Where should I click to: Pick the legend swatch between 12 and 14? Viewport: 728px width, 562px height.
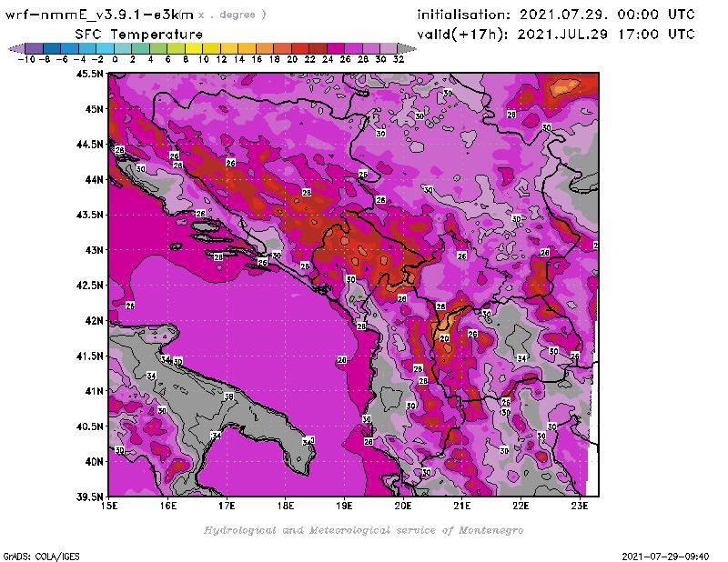(x=229, y=48)
